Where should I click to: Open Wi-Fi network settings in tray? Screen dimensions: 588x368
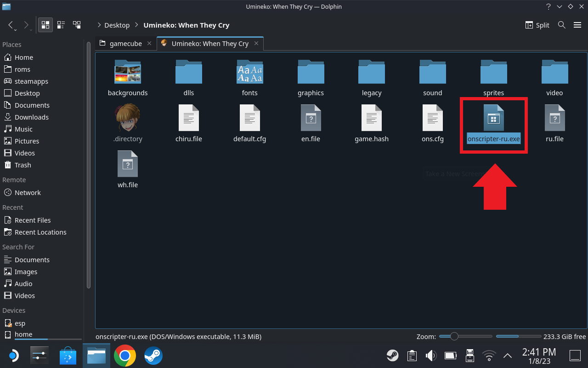point(489,355)
